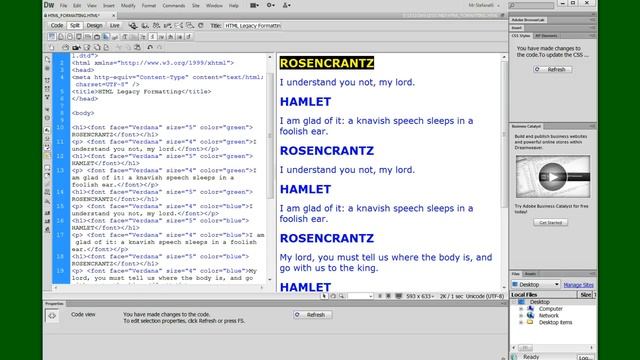Click Refresh in the Properties panel

click(x=313, y=315)
